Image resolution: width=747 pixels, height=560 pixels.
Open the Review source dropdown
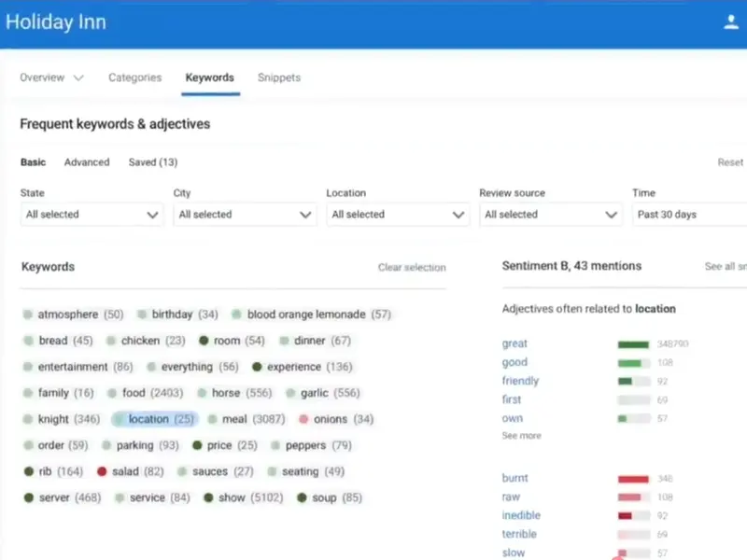click(550, 215)
